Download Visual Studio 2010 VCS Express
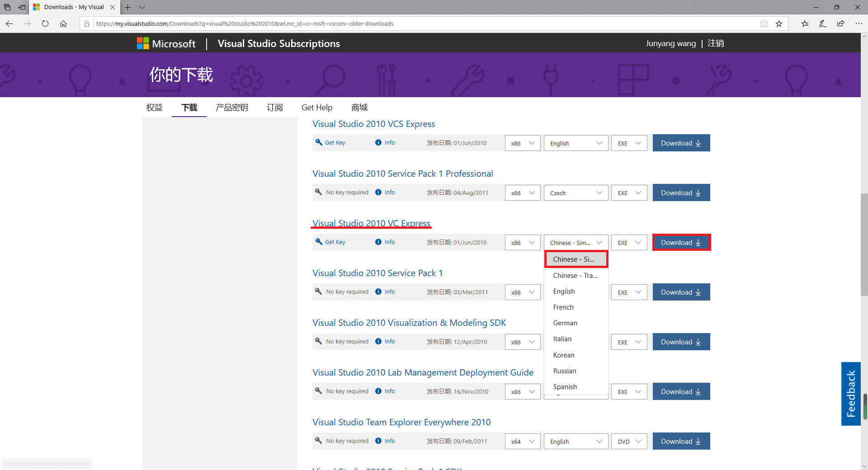This screenshot has width=868, height=470. point(681,143)
